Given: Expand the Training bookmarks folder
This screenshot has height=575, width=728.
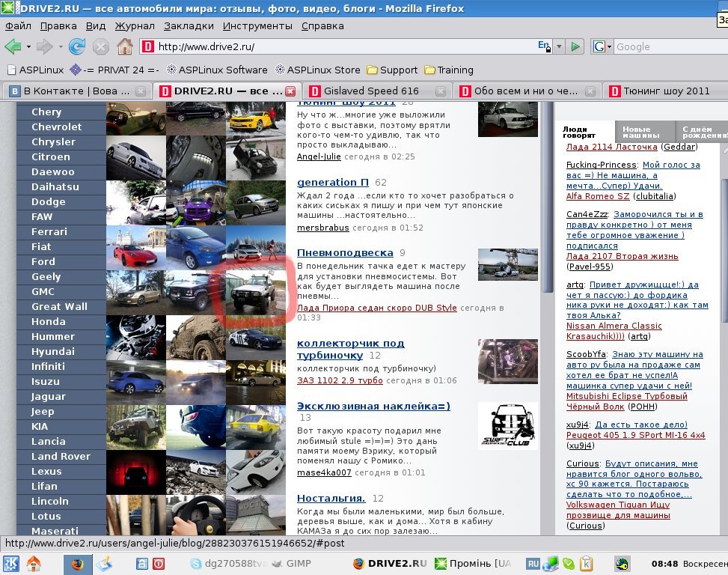Looking at the screenshot, I should [x=449, y=70].
